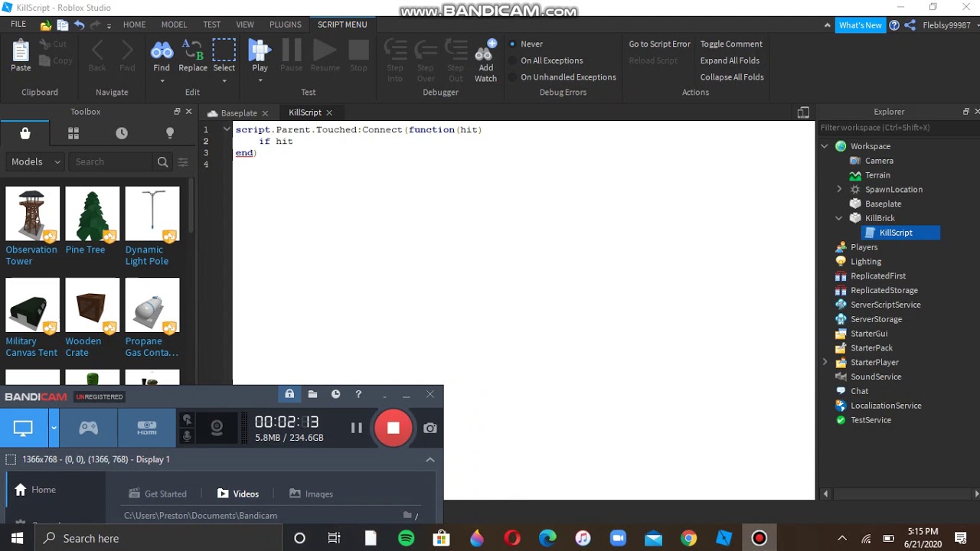The height and width of the screenshot is (551, 980).
Task: Open the Bandicam help question mark
Action: coord(358,394)
